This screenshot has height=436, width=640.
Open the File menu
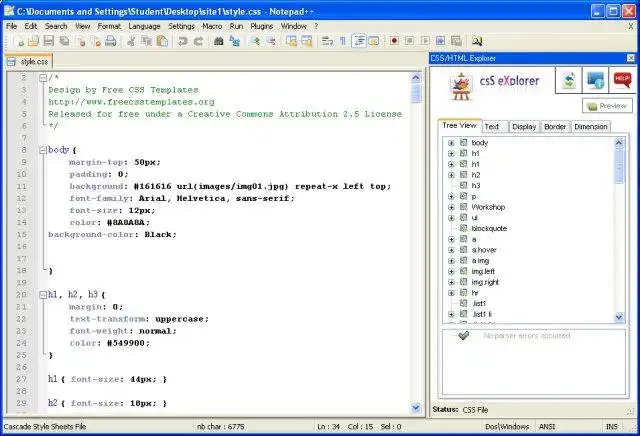(11, 26)
